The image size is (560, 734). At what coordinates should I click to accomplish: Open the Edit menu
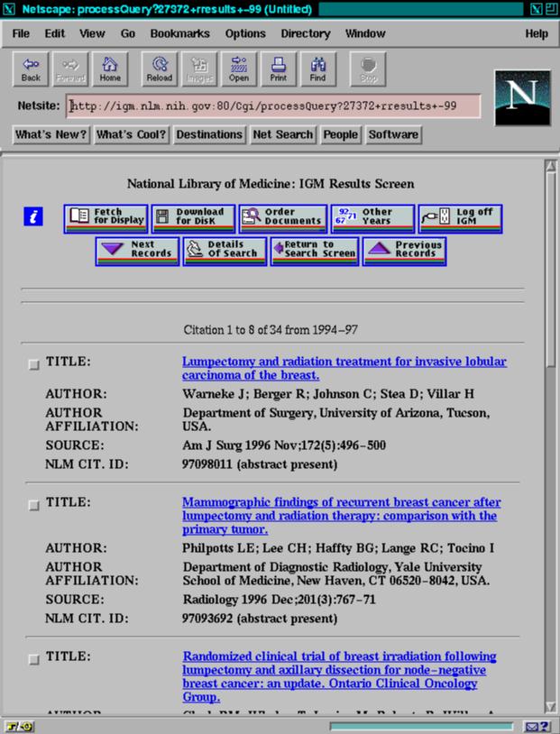tap(55, 33)
